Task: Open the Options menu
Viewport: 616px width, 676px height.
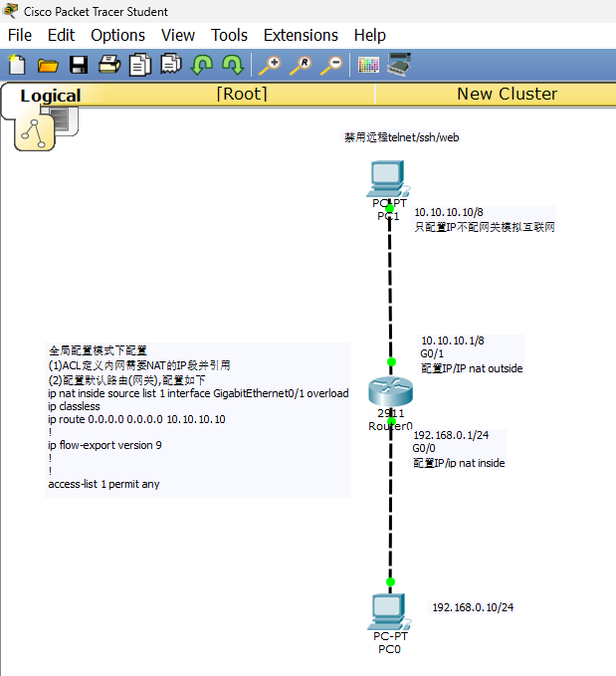Action: 117,36
